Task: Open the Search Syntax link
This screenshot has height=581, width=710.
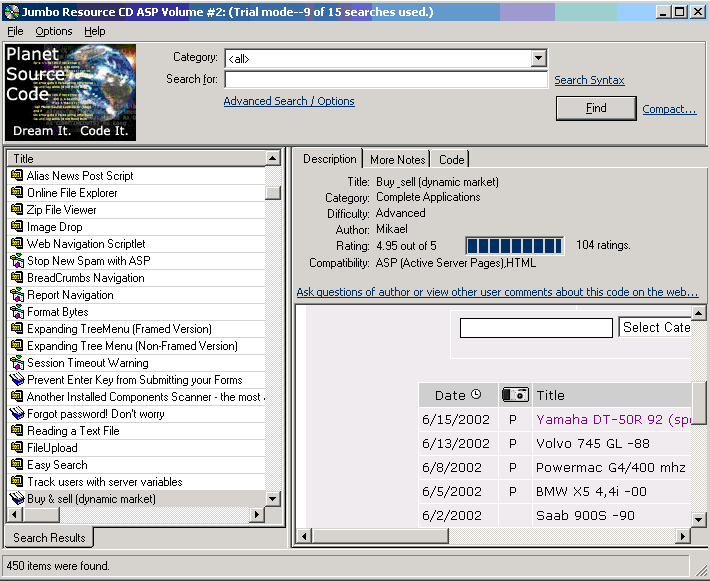Action: point(589,80)
